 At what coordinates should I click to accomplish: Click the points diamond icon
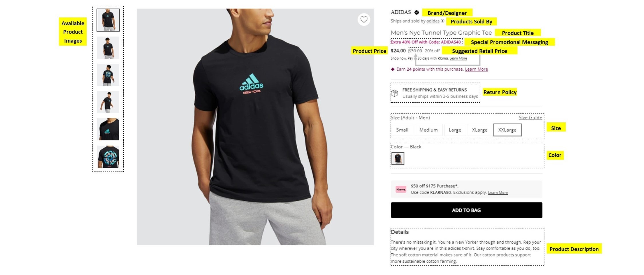393,69
